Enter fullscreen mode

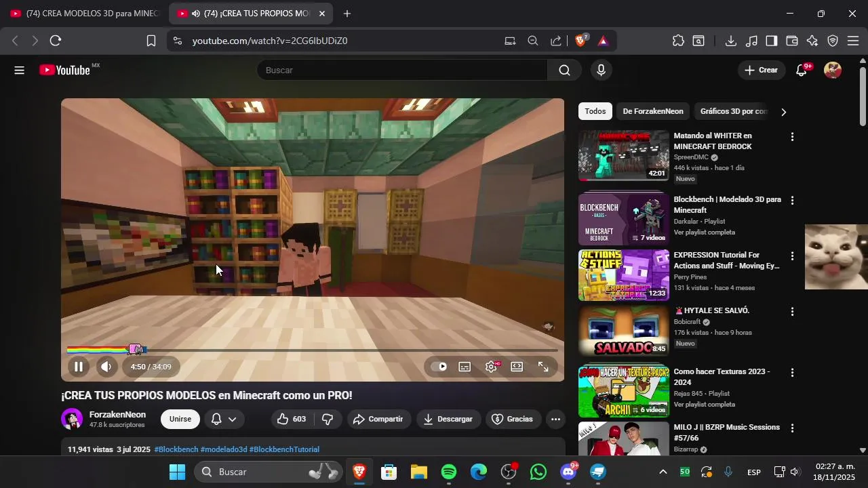(x=543, y=367)
